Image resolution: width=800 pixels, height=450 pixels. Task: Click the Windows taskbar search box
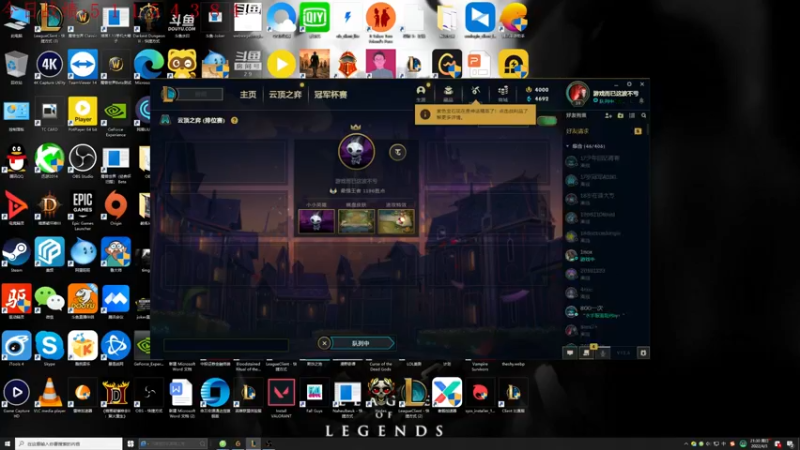point(68,444)
